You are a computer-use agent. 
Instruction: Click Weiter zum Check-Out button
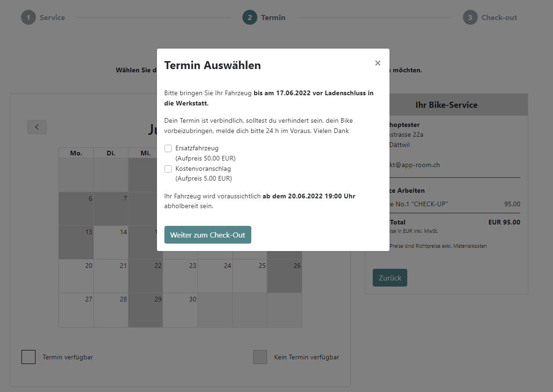pos(208,235)
